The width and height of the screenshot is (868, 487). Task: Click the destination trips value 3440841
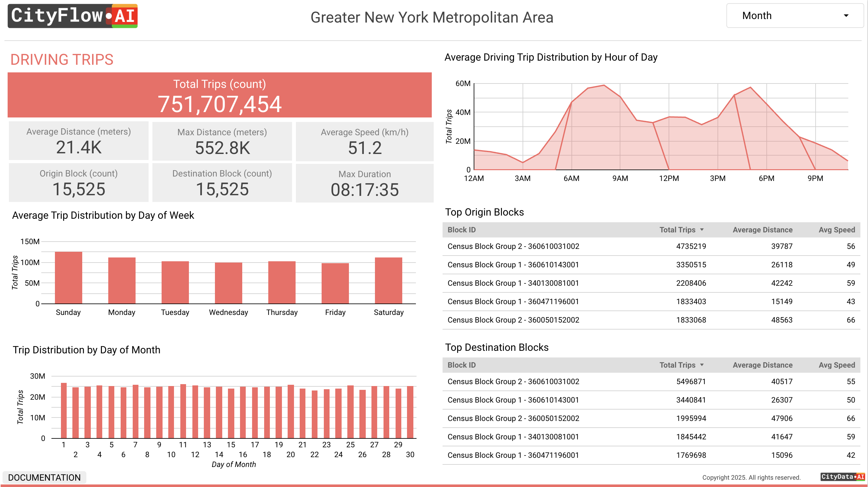click(691, 400)
